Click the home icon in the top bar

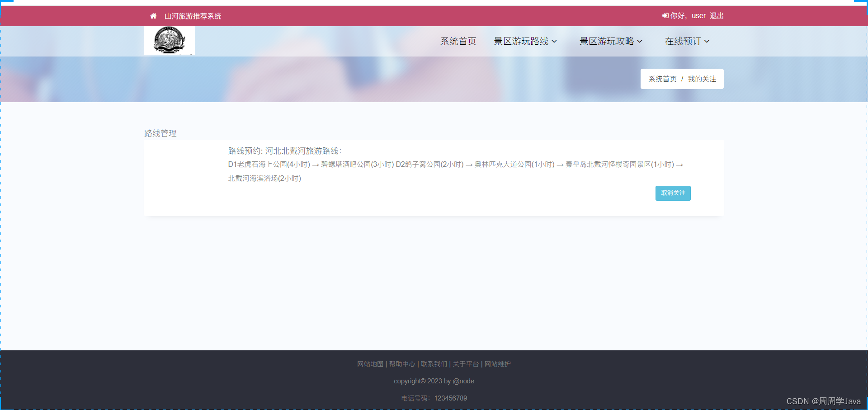(x=154, y=16)
